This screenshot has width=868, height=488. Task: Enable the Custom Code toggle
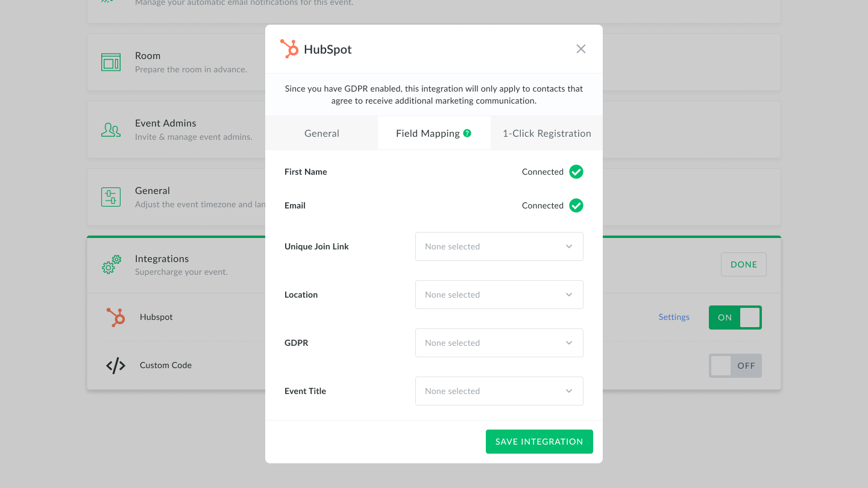coord(735,366)
